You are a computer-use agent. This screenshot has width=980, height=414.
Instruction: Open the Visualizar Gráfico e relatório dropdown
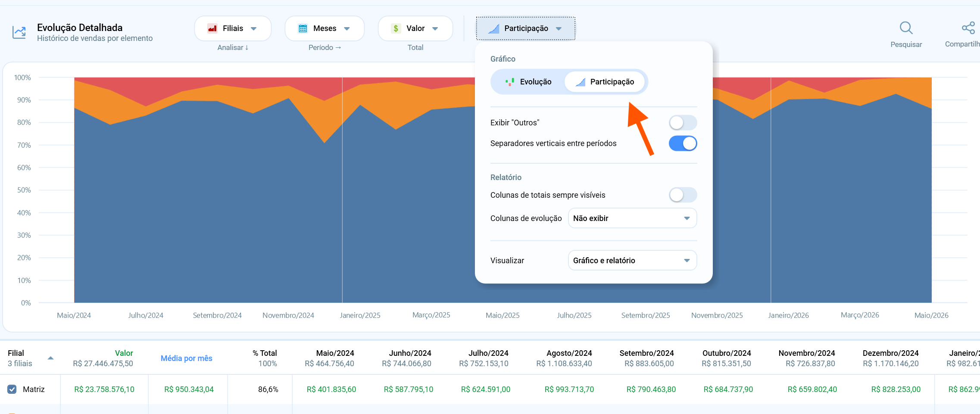click(x=632, y=261)
